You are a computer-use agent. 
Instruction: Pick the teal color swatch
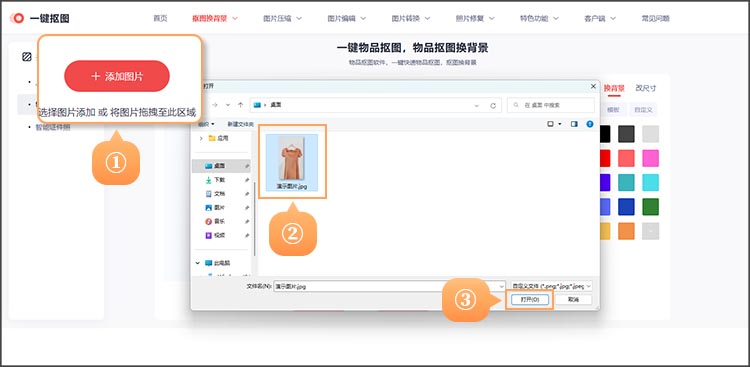(626, 182)
